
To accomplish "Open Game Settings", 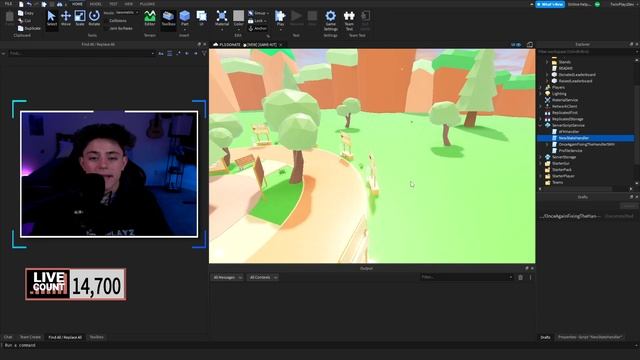I will [331, 20].
